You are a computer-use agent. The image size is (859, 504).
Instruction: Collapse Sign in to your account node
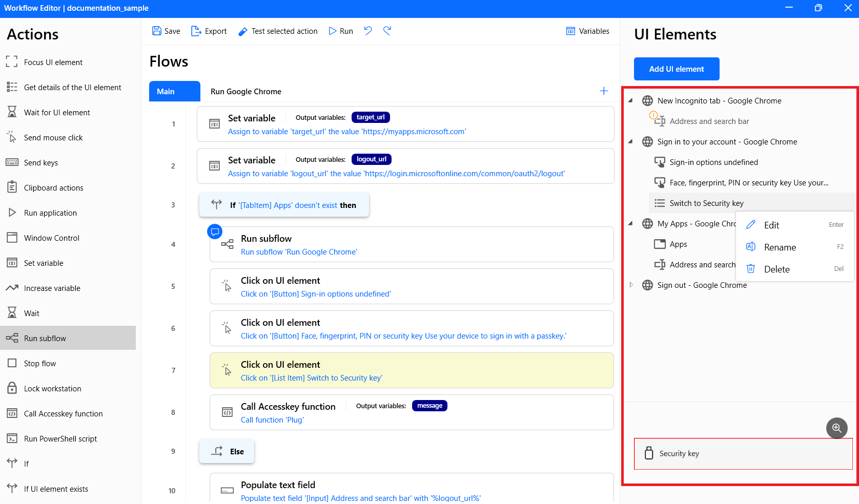click(x=630, y=141)
